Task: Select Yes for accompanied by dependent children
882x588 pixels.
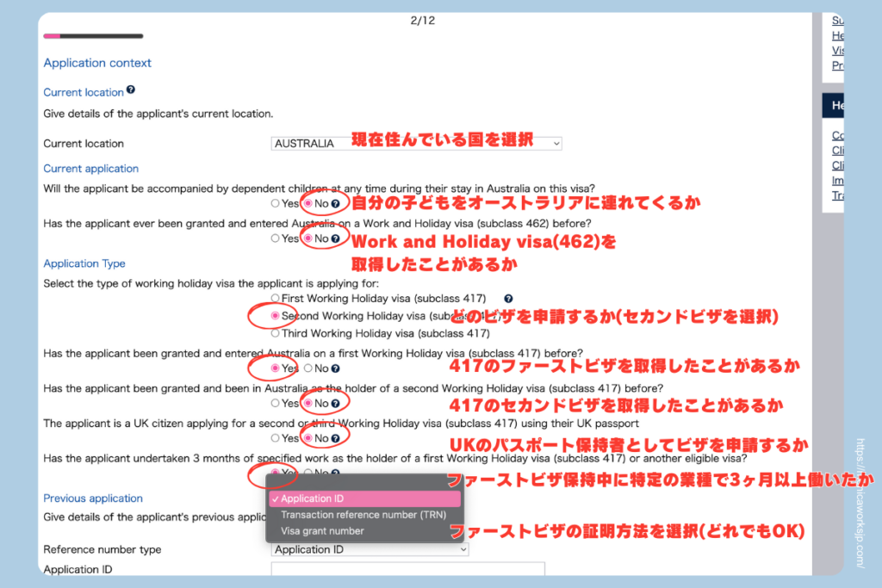Action: pos(275,203)
